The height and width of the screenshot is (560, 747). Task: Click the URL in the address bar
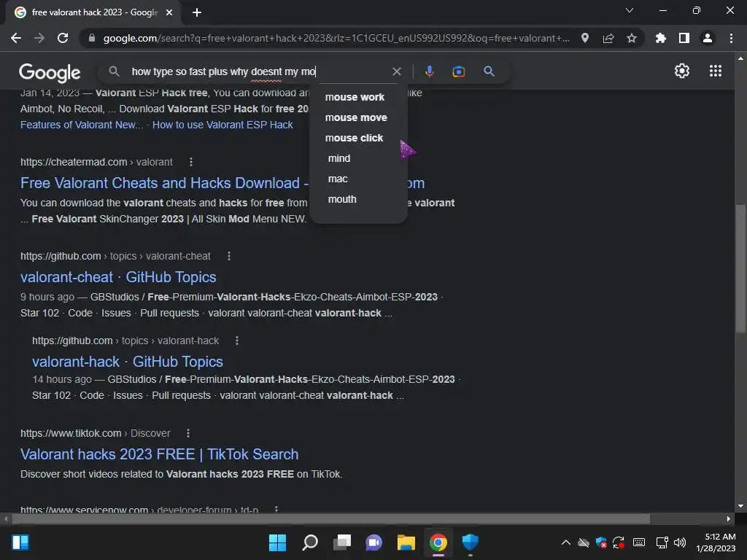[x=336, y=38]
